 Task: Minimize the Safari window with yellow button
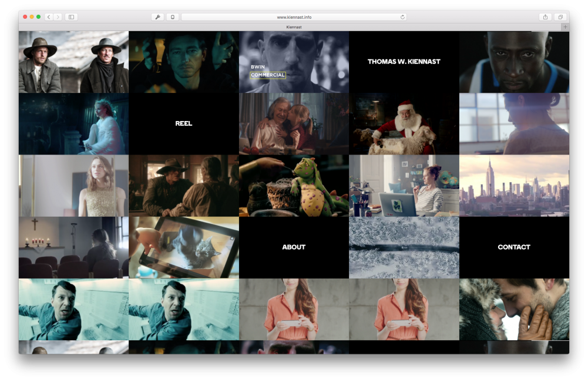32,17
